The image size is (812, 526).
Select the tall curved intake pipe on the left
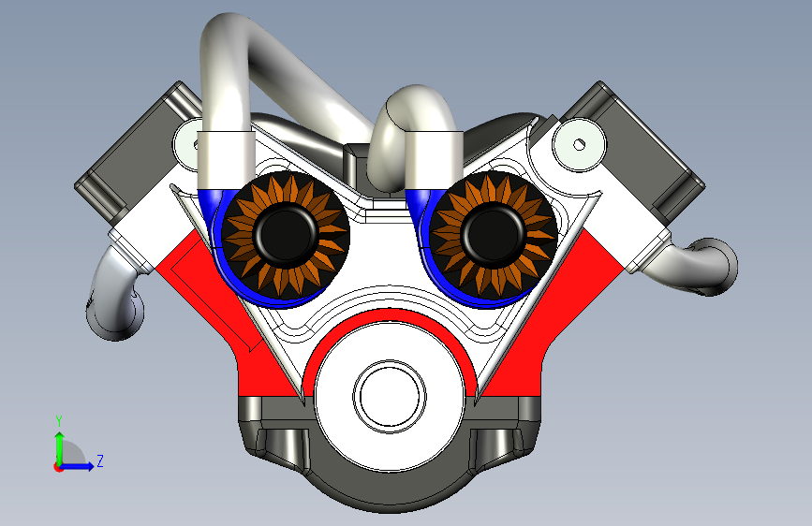click(228, 72)
